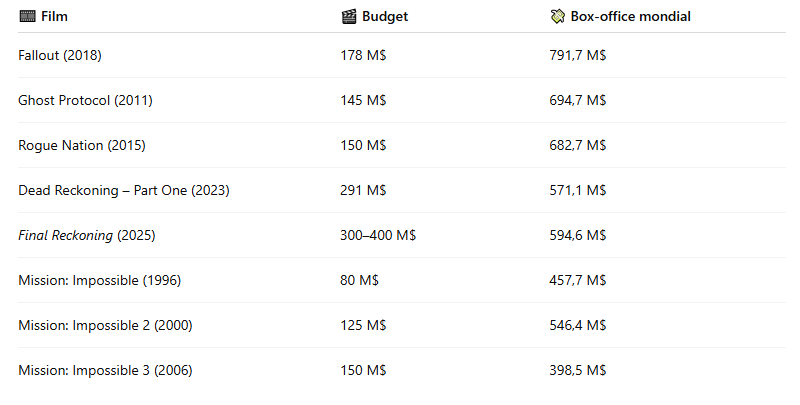Click the 300–400 M$ budget value
800x405 pixels.
click(378, 235)
